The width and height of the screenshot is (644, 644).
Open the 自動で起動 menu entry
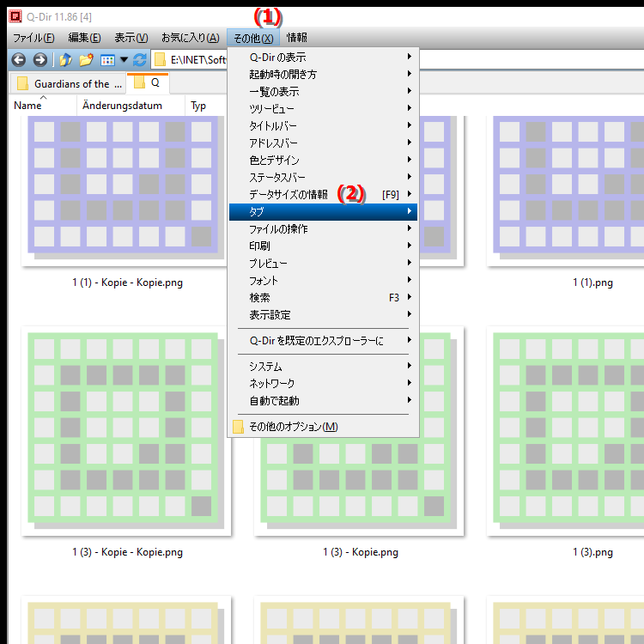[323, 401]
